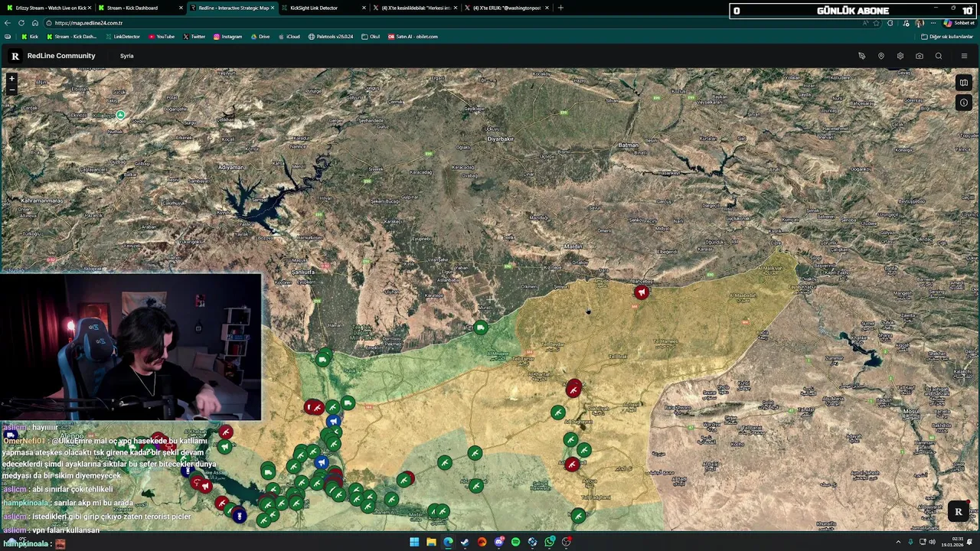The width and height of the screenshot is (980, 551).
Task: Click the red marker near Qamishli border
Action: pos(642,292)
